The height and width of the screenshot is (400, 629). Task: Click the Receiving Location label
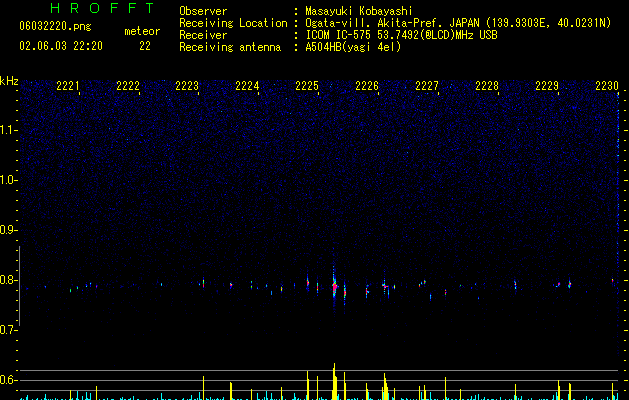pyautogui.click(x=233, y=23)
